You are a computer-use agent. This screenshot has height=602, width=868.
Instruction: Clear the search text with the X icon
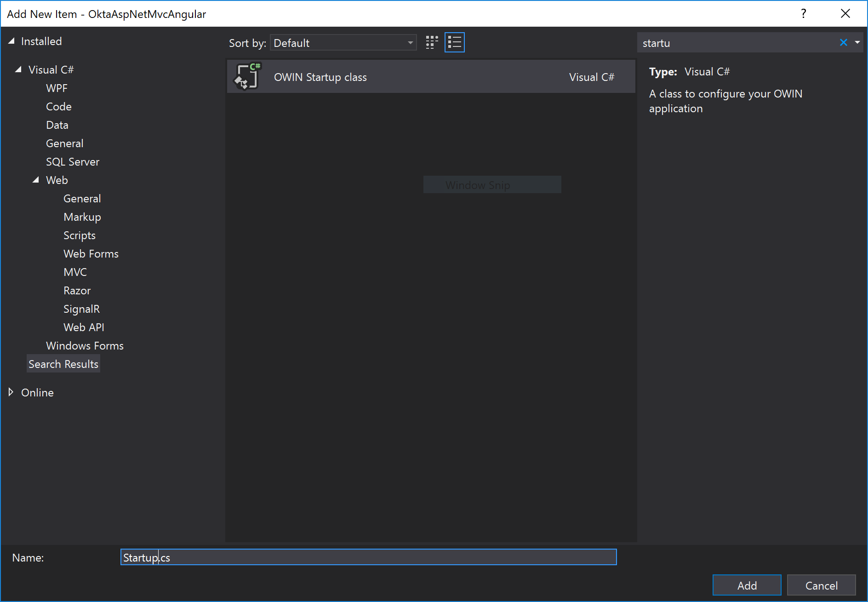pos(844,42)
